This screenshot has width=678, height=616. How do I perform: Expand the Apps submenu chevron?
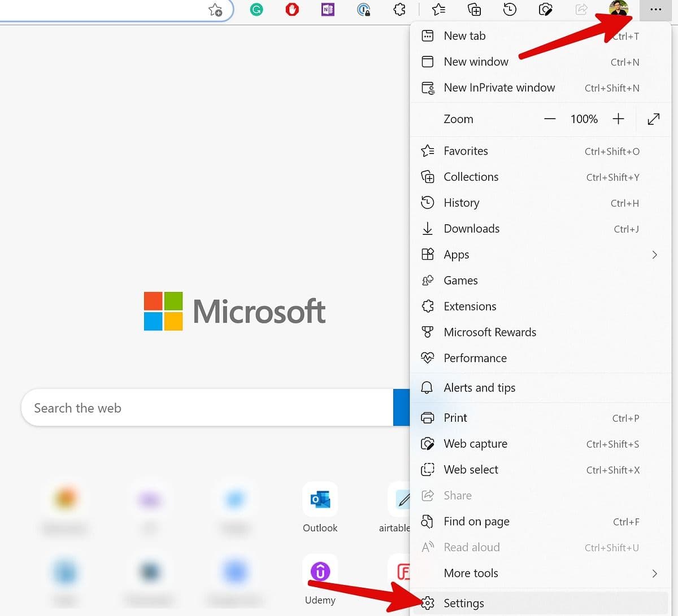pyautogui.click(x=655, y=255)
